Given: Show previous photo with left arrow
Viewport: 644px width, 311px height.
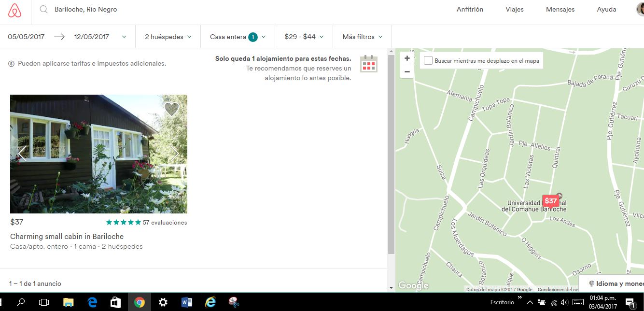Looking at the screenshot, I should [x=22, y=154].
